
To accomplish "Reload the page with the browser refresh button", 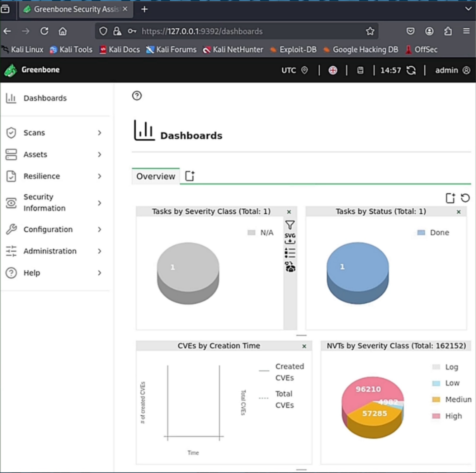I will [44, 31].
